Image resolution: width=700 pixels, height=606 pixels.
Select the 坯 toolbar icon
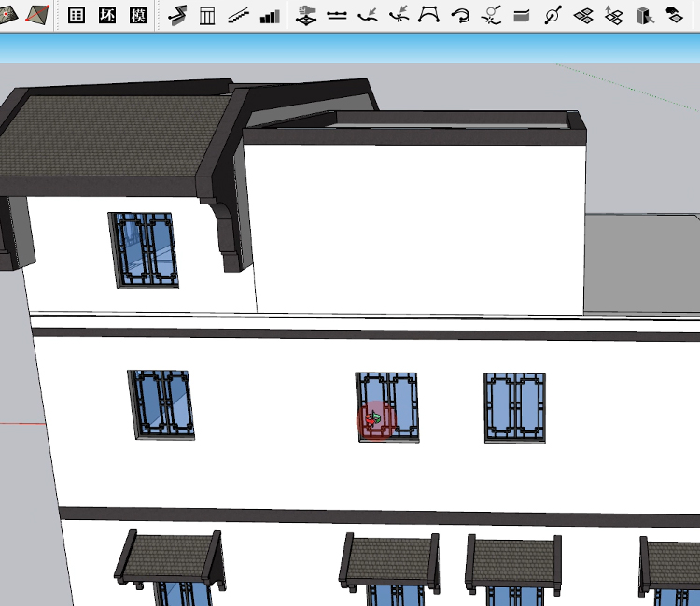click(x=107, y=16)
